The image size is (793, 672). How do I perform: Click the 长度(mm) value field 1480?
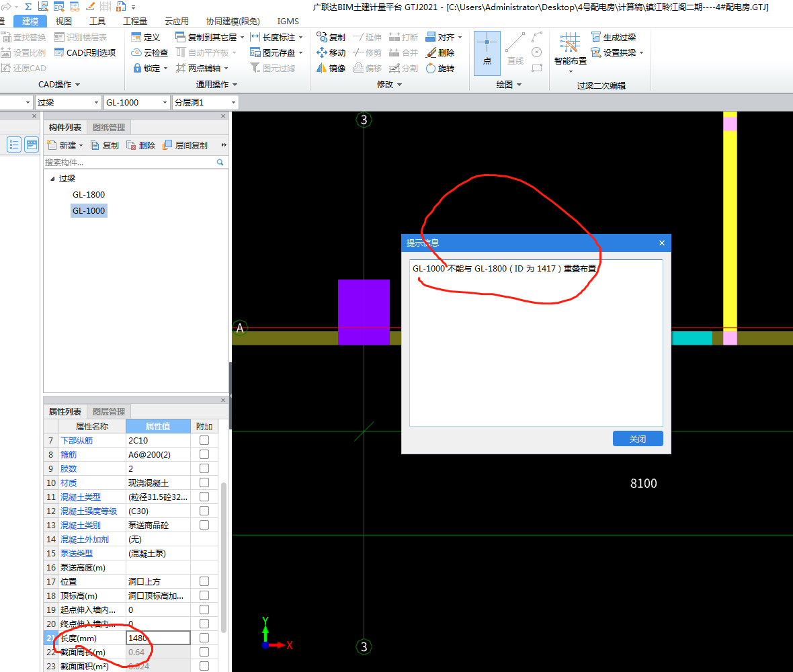(x=158, y=638)
